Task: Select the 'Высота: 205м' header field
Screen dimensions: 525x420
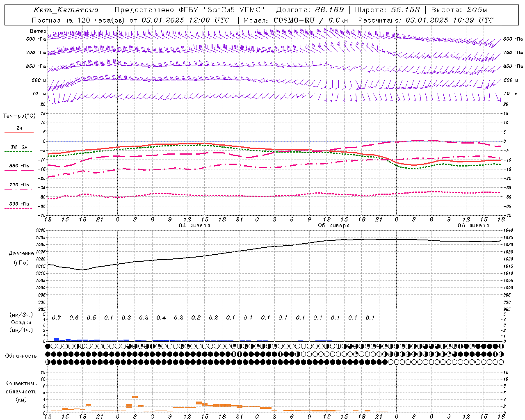Action: (459, 10)
